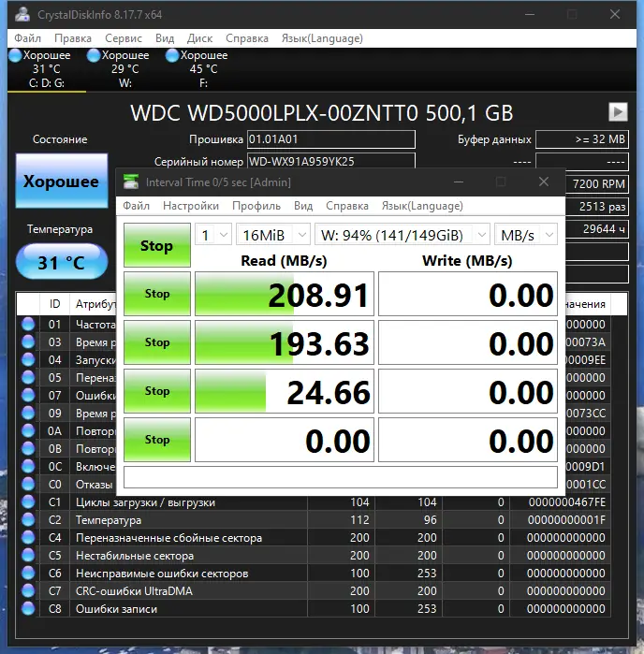Click the disk name WDC WD5000LPLX-00ZNTT0 title
This screenshot has width=644, height=654.
point(321,113)
